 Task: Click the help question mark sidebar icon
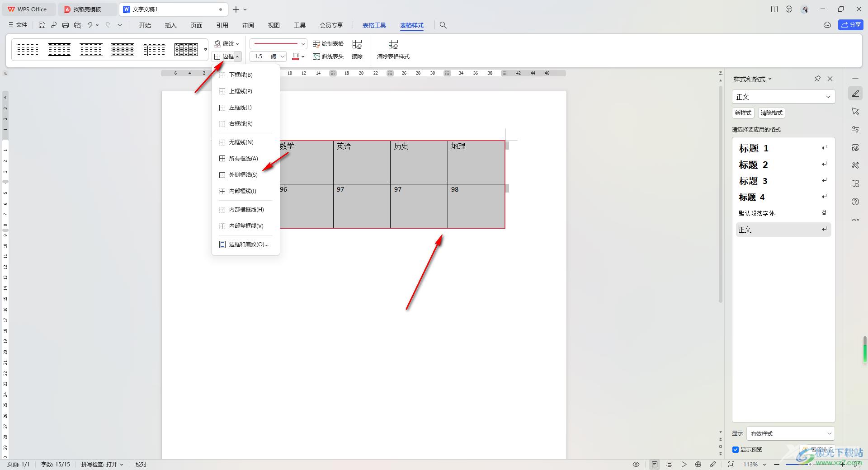click(x=855, y=202)
